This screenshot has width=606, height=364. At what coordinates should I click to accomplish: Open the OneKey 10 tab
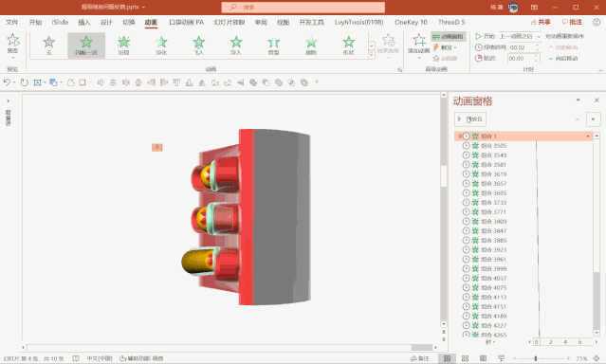coord(411,23)
